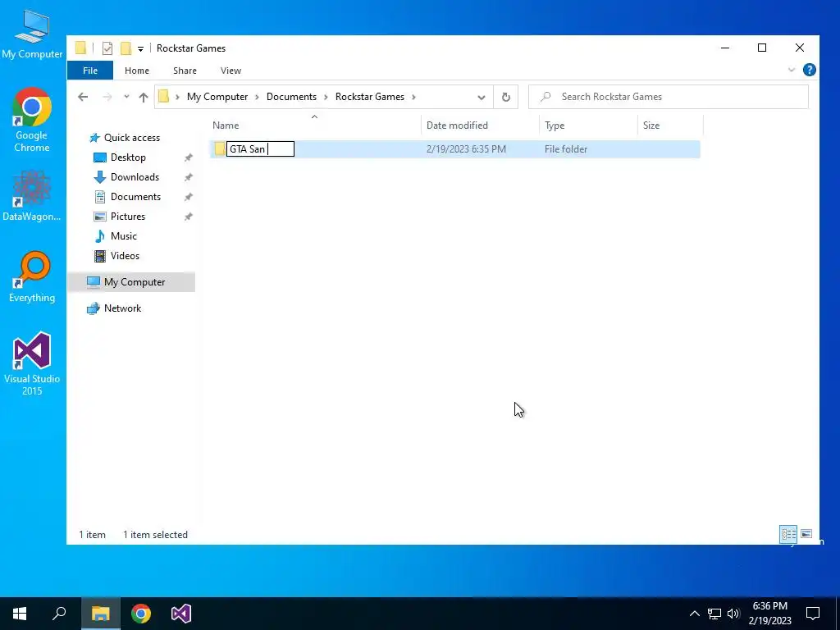Viewport: 840px width, 630px height.
Task: Open the recent locations dropdown arrow
Action: (126, 97)
